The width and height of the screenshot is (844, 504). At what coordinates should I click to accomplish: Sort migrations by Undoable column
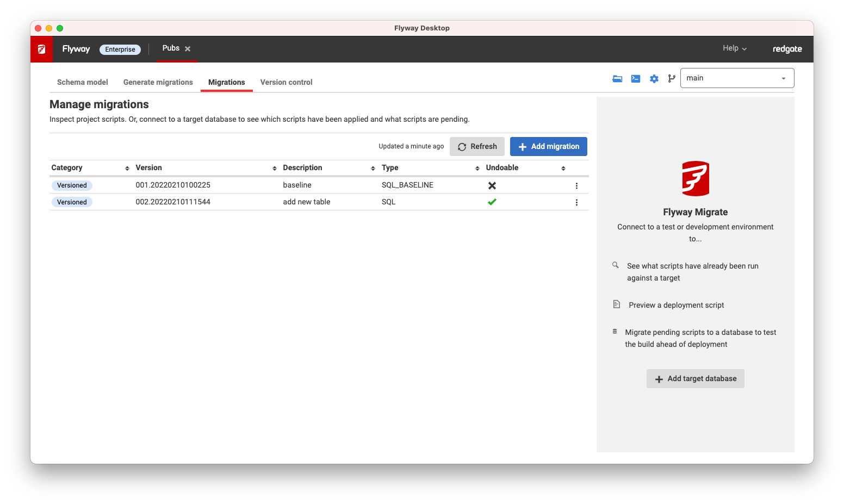(x=563, y=169)
